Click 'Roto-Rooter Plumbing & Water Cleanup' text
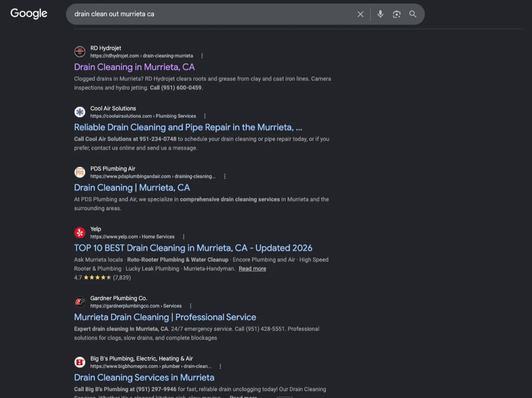This screenshot has height=398, width=532. coord(178,260)
